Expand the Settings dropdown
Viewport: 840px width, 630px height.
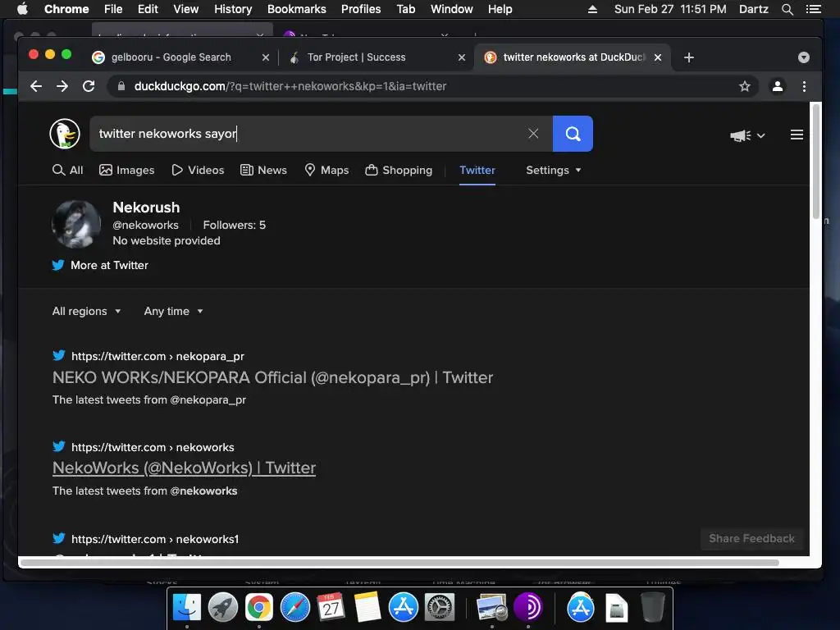coord(554,171)
